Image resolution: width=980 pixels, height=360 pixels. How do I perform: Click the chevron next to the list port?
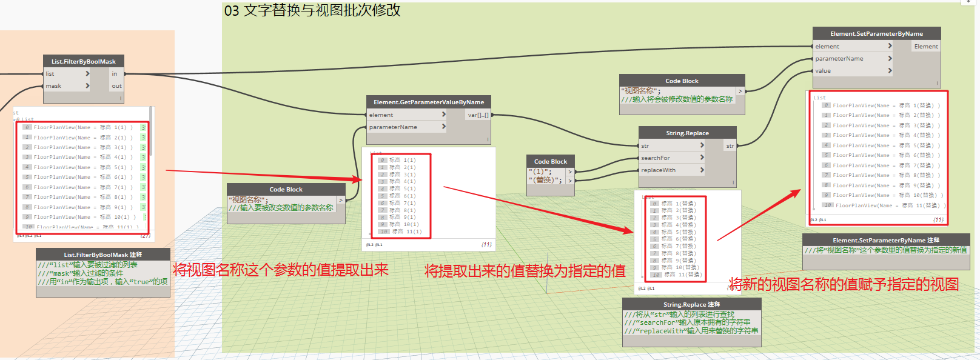(x=87, y=73)
